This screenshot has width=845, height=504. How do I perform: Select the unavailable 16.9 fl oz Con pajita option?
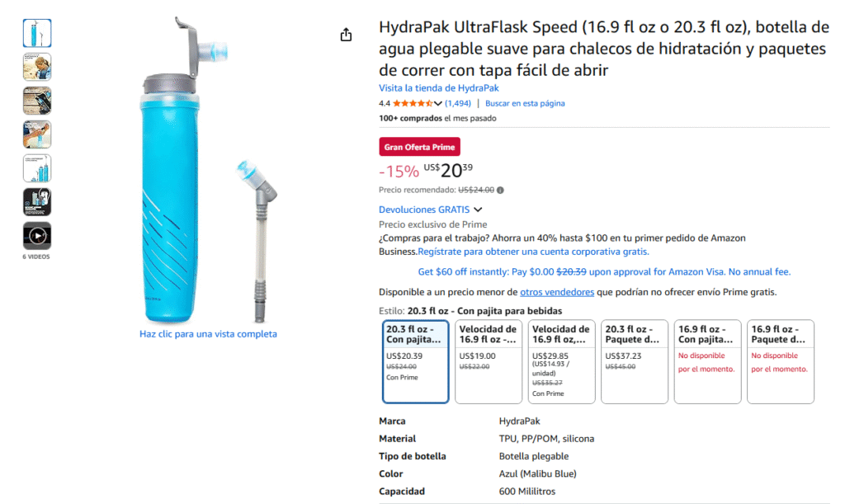pos(707,361)
